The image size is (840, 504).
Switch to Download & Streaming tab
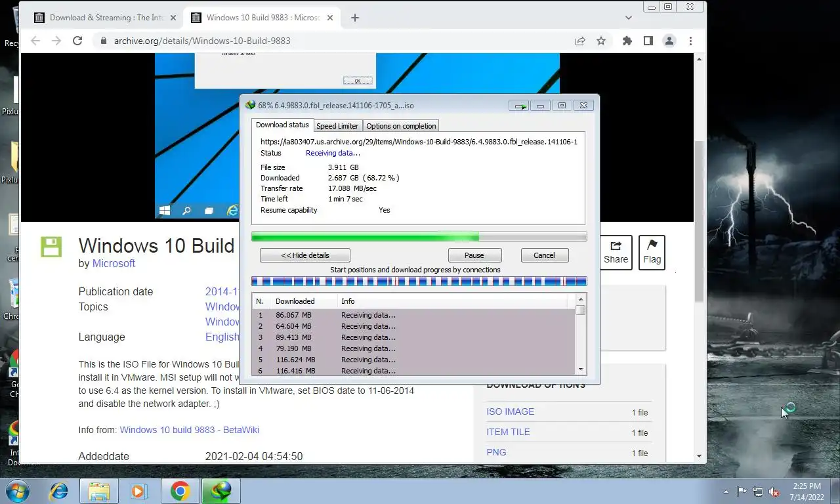pos(105,18)
